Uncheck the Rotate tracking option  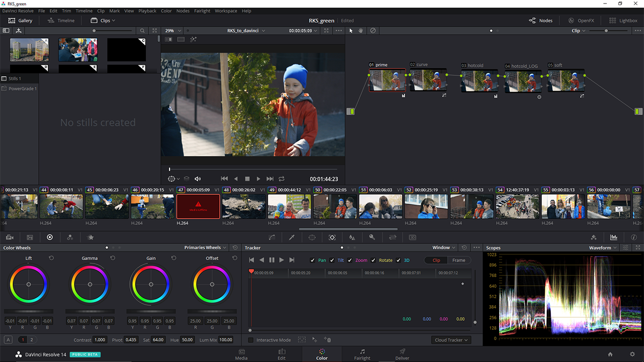coord(373,260)
